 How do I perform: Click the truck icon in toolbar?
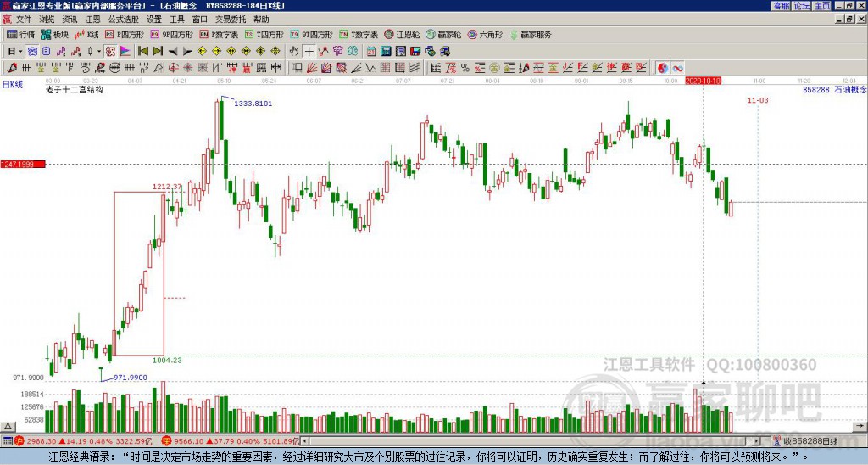(x=444, y=52)
